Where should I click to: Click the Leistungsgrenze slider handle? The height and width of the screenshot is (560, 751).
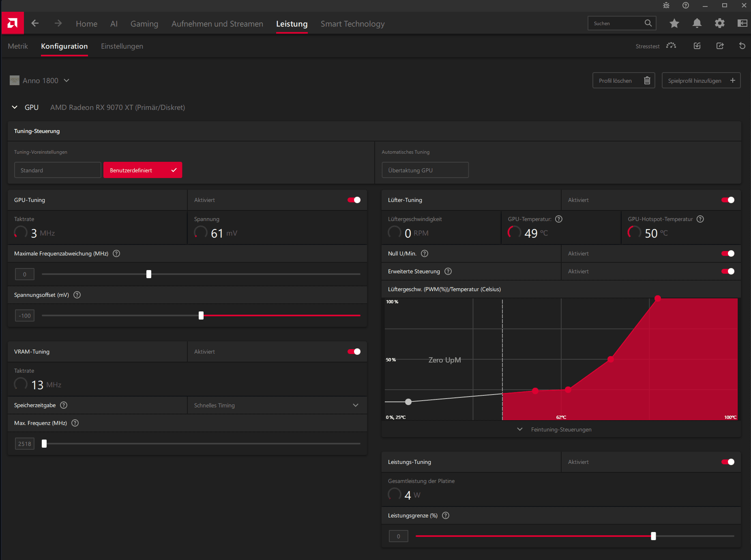click(653, 536)
